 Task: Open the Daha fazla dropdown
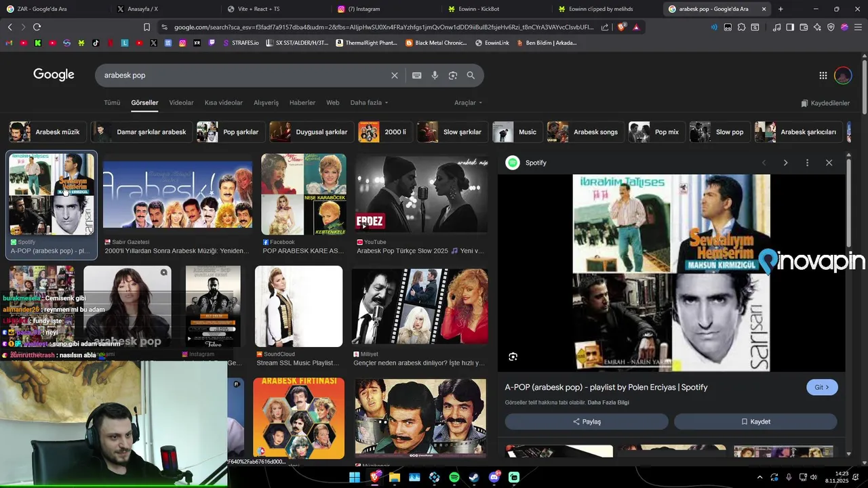point(369,103)
